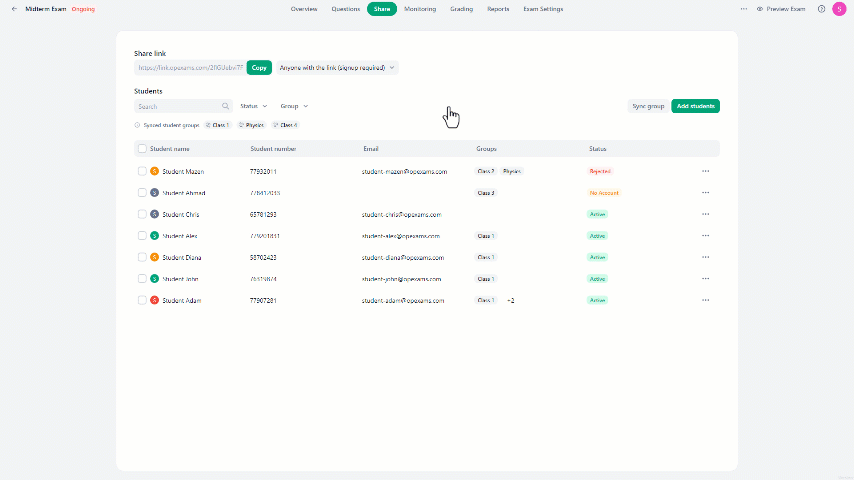Open the three-dot menu in the top bar
854x480 pixels.
click(743, 9)
